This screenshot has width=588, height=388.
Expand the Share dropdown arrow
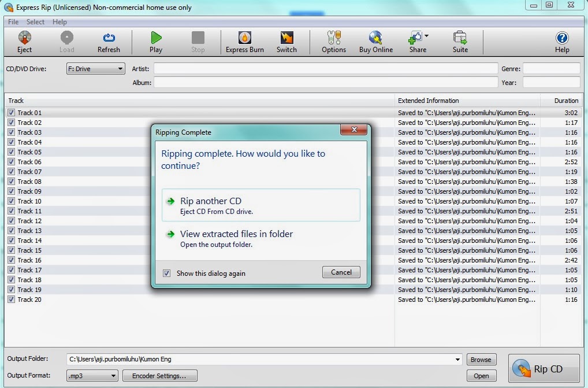point(427,36)
